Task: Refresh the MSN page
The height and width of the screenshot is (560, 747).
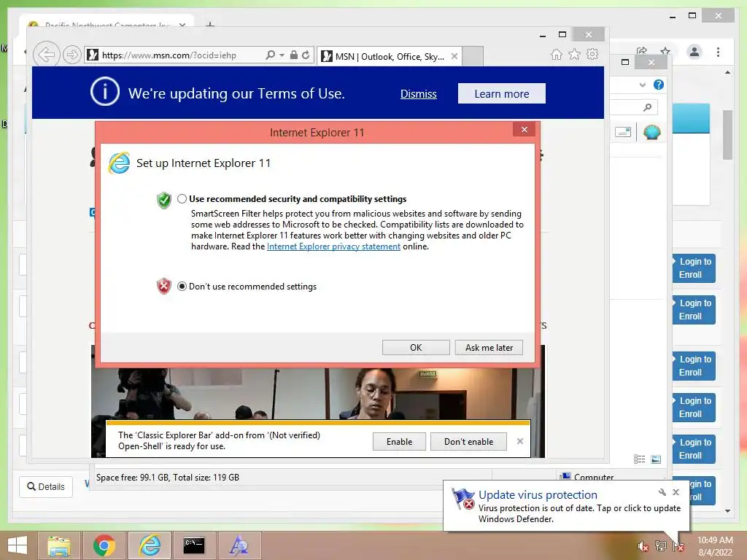Action: point(306,55)
